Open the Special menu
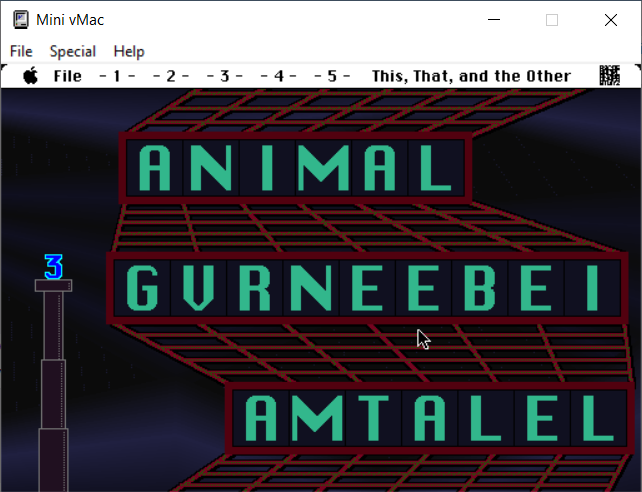 pos(72,52)
